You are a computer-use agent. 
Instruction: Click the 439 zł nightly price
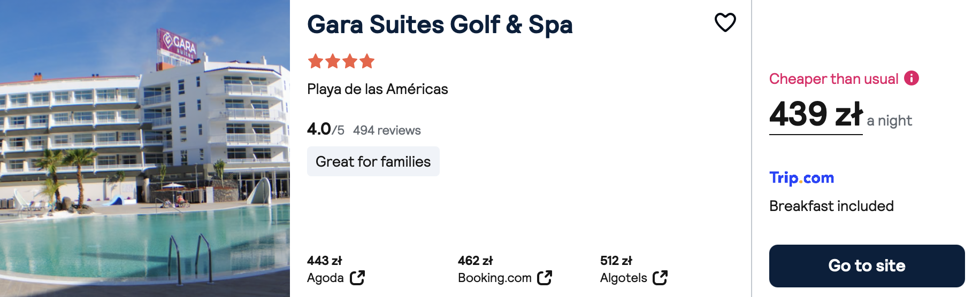coord(816,114)
